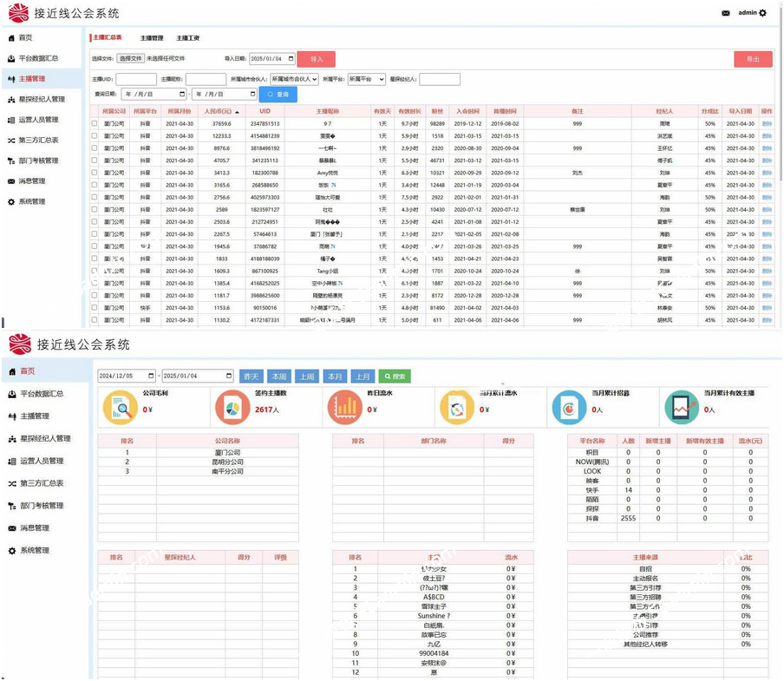Screen dimensions: 784x681
Task: Check the box for UID 3818496192 row
Action: 95,148
